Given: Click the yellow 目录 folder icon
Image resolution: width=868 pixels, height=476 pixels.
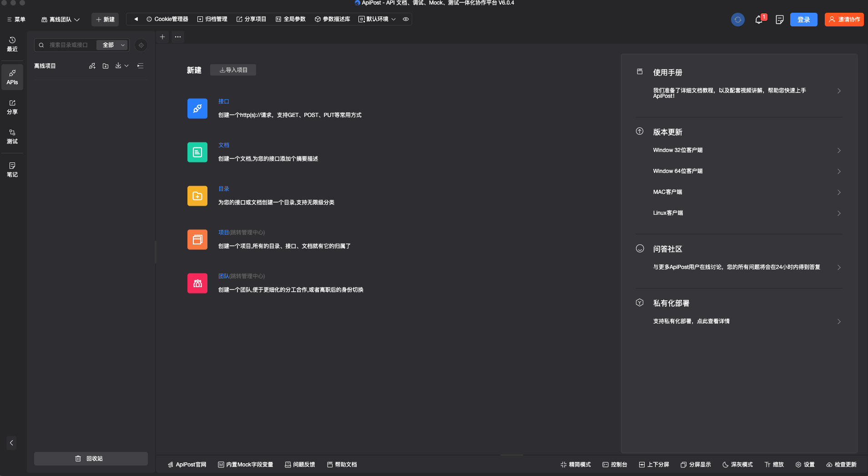Looking at the screenshot, I should tap(197, 196).
